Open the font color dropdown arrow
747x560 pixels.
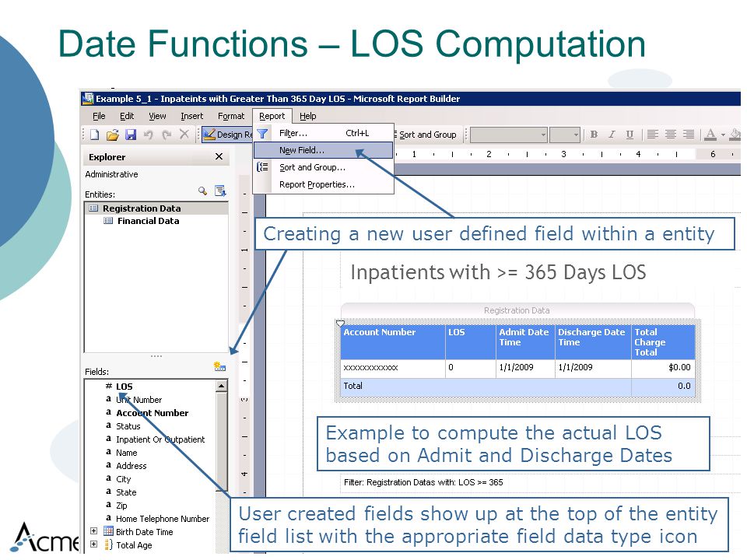723,135
